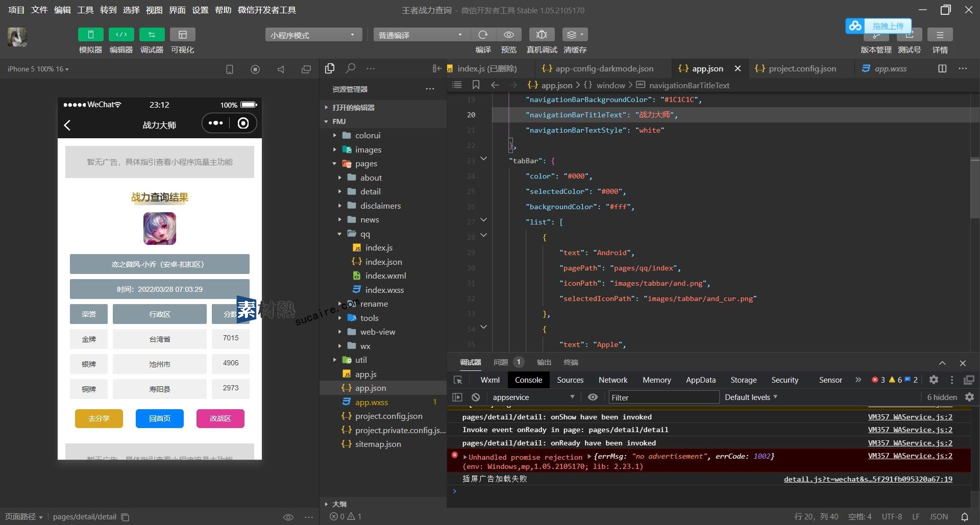Screen dimensions: 980x525
Task: Click the console Filter input field
Action: click(x=664, y=397)
